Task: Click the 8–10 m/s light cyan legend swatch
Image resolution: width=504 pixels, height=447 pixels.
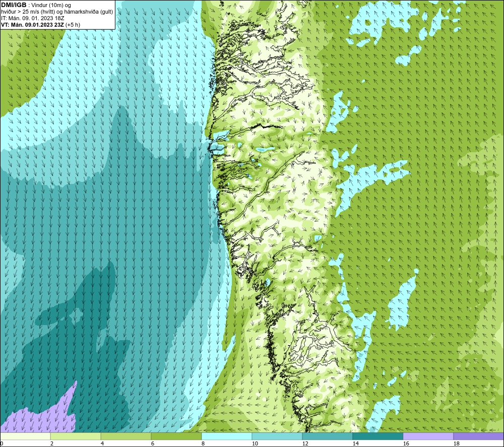Action: 227,436
